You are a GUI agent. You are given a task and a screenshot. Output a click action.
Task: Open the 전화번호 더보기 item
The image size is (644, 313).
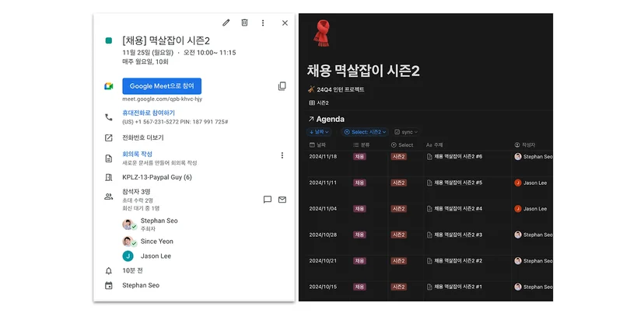143,137
